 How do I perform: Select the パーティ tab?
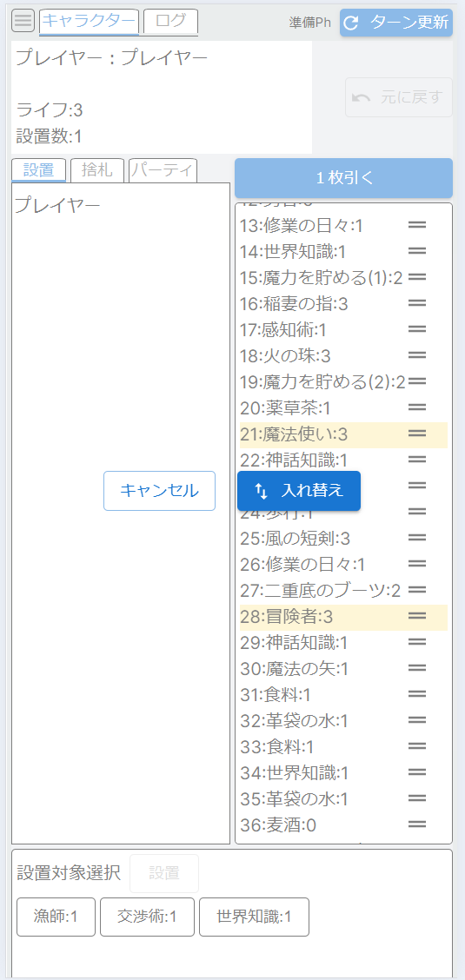163,170
